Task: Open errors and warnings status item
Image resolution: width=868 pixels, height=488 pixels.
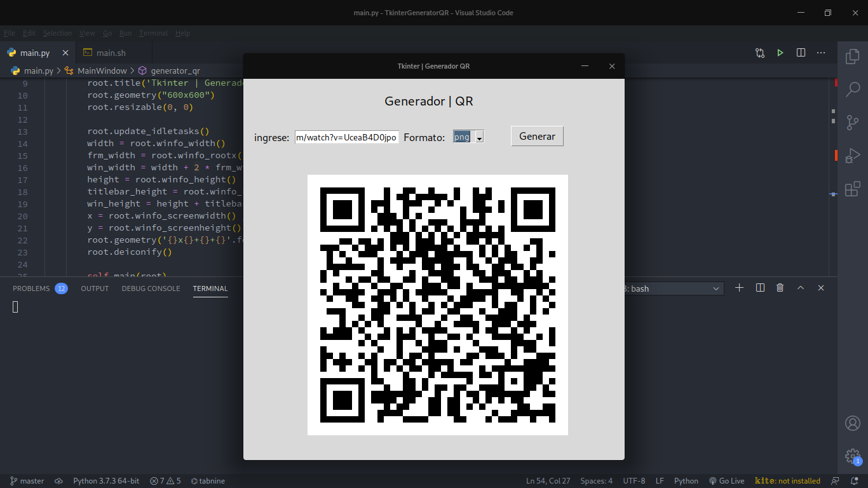Action: point(165,481)
